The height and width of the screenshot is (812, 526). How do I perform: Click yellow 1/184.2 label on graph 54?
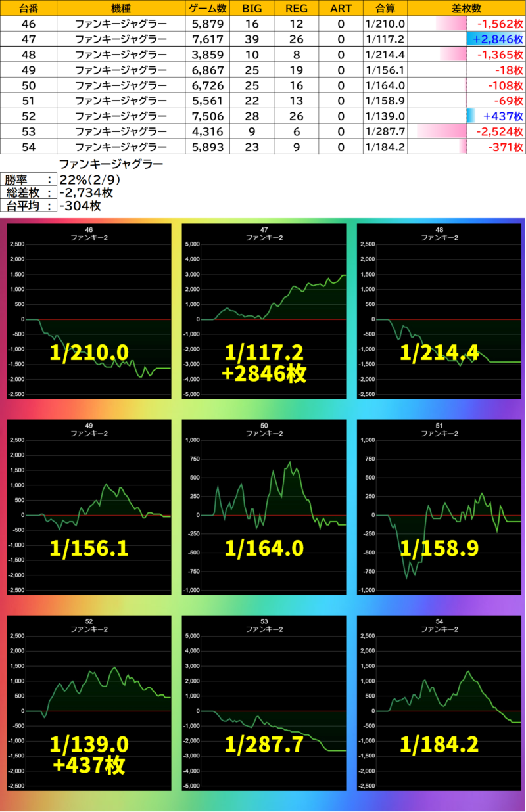point(440,744)
